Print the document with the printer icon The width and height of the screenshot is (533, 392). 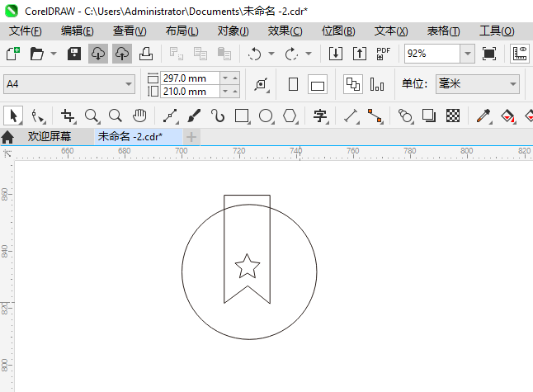tap(146, 54)
